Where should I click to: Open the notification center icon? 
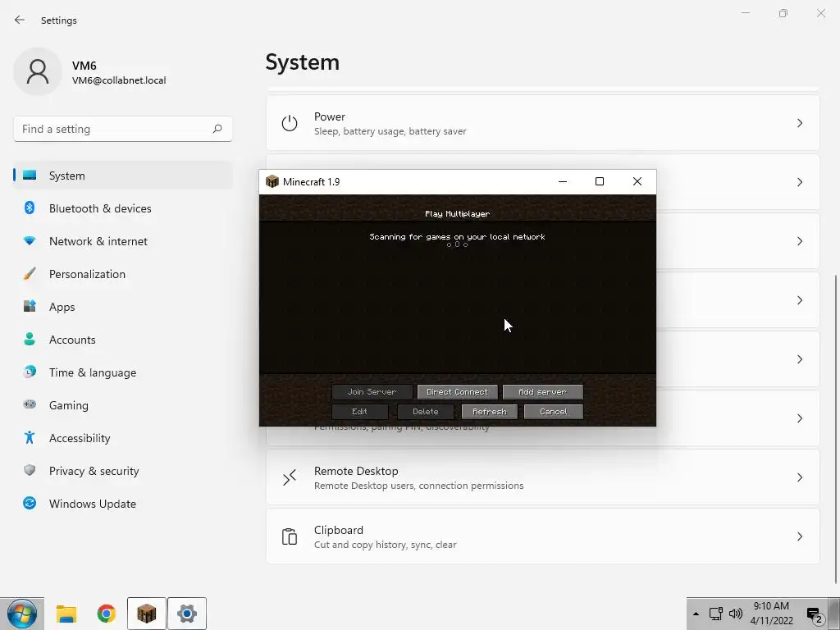(815, 615)
